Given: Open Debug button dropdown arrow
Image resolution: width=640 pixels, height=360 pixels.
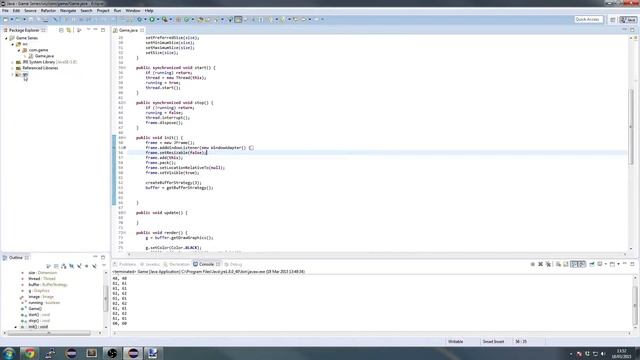Looking at the screenshot, I should click(x=145, y=20).
